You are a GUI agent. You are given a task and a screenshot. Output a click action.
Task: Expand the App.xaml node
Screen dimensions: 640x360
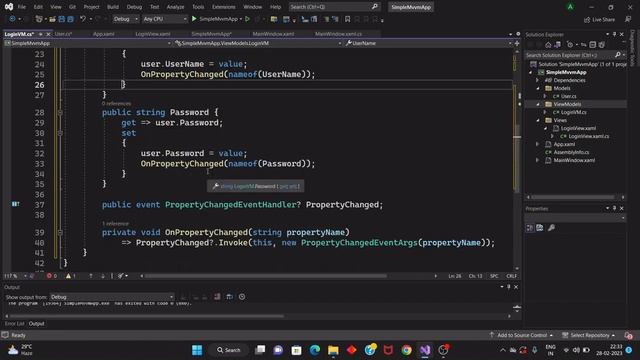tap(538, 144)
